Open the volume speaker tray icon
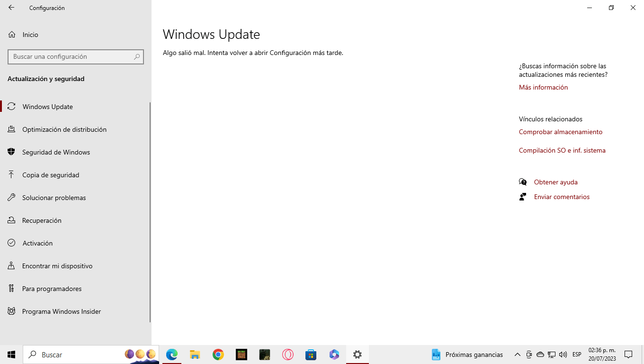 click(x=563, y=355)
